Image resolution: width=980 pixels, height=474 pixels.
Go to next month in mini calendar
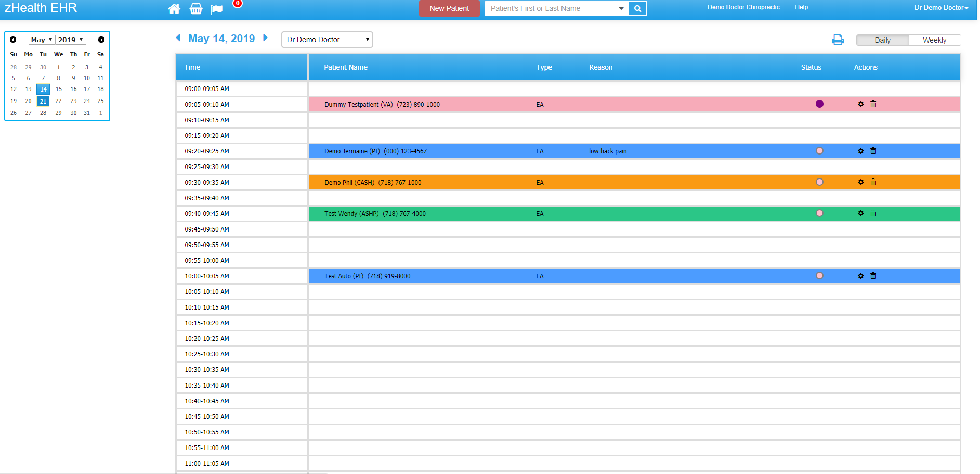[x=101, y=40]
